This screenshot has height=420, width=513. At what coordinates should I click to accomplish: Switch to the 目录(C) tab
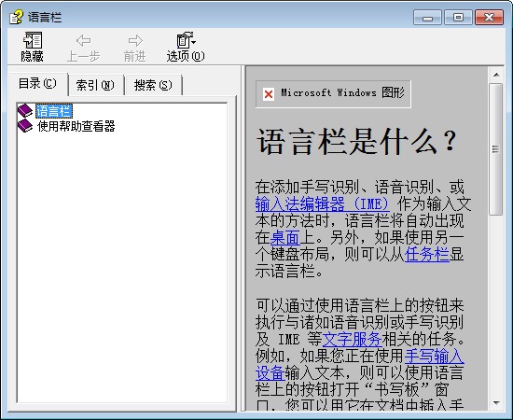(x=37, y=83)
